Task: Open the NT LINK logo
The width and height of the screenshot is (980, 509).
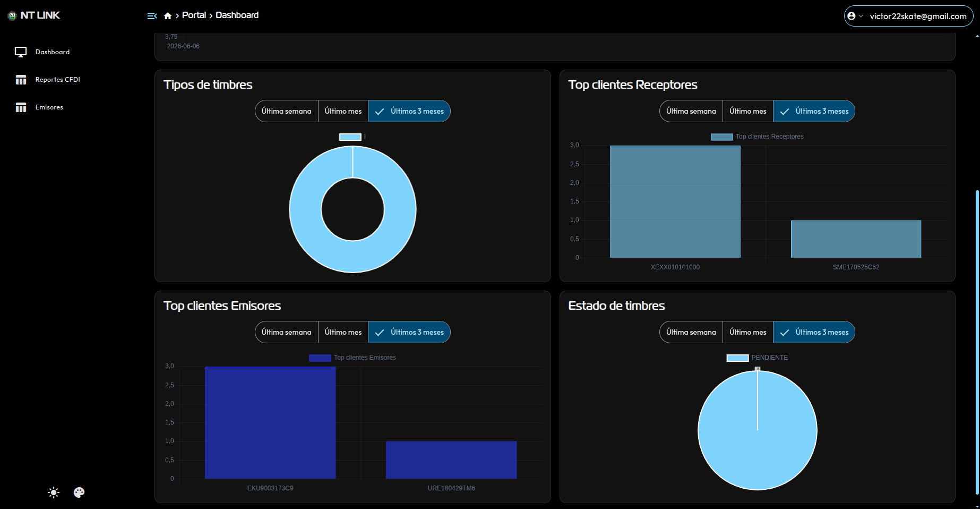Action: click(x=35, y=15)
